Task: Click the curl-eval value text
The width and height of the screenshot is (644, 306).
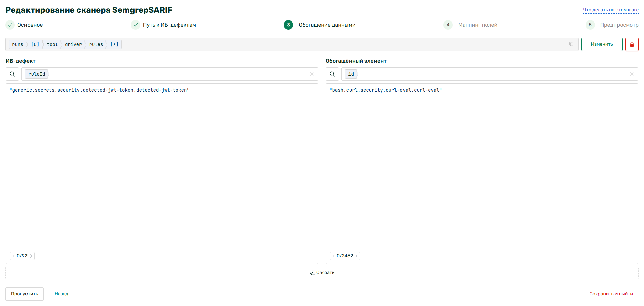Action: pyautogui.click(x=386, y=90)
